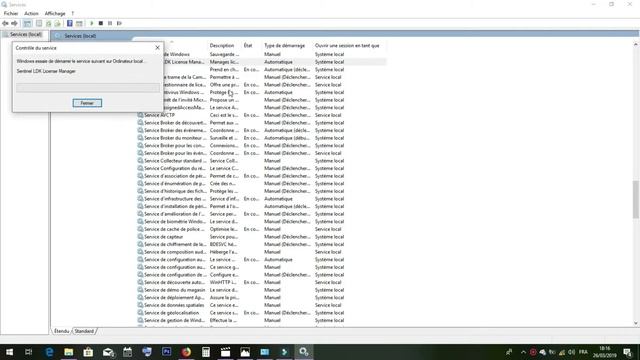Click the gear icon of Service de géolocalisation

point(140,313)
